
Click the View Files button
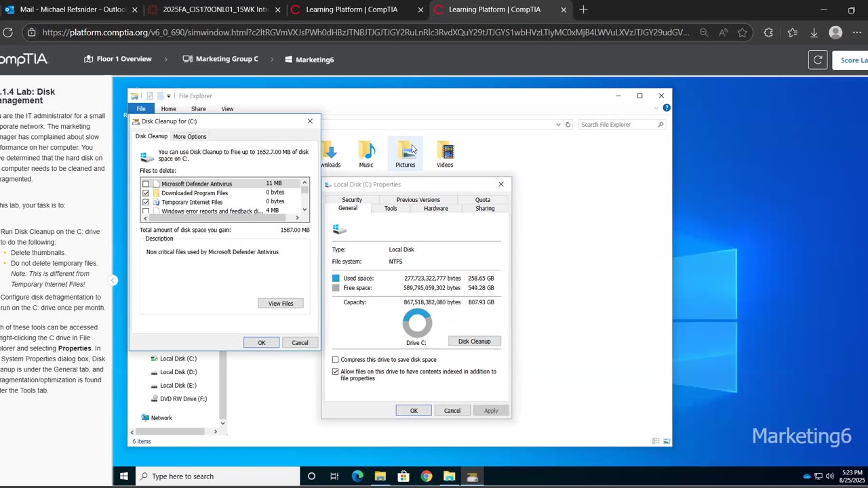(x=281, y=304)
